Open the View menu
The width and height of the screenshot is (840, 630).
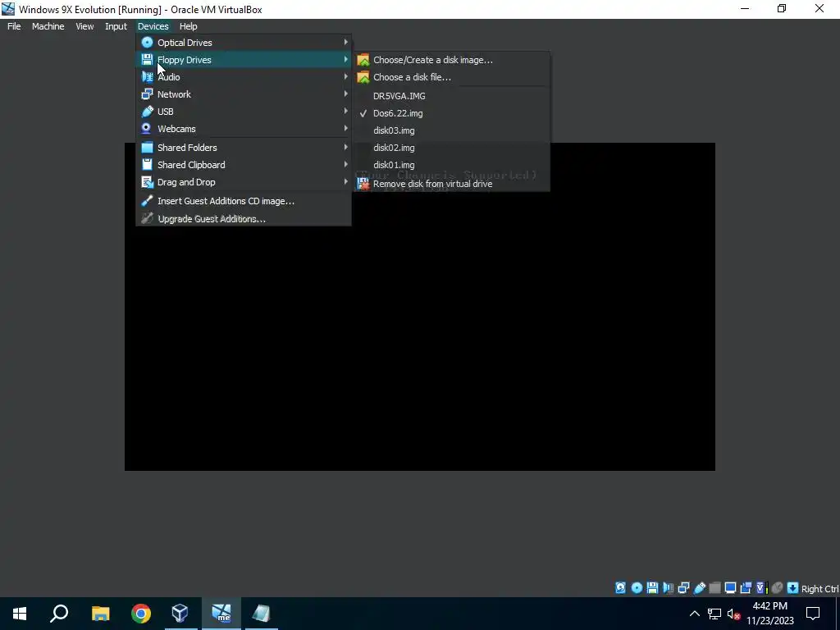coord(84,26)
